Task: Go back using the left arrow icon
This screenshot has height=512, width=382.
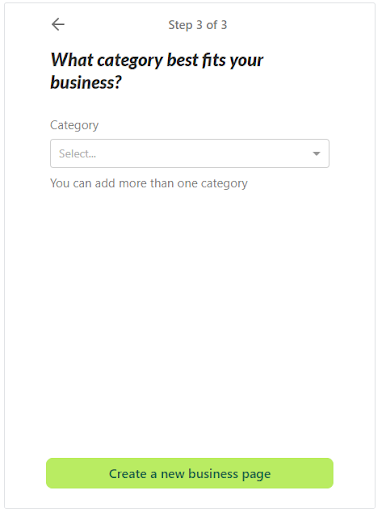Action: tap(58, 24)
